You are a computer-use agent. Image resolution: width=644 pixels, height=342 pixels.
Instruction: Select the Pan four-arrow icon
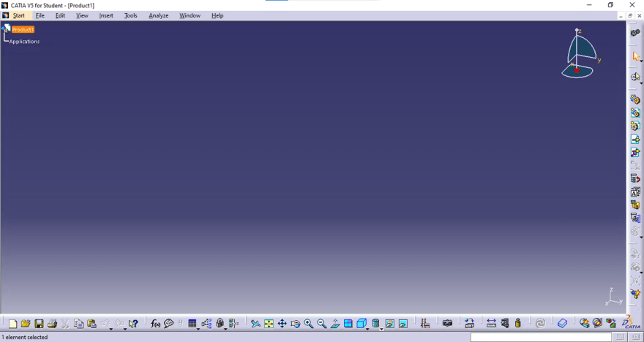pos(282,324)
